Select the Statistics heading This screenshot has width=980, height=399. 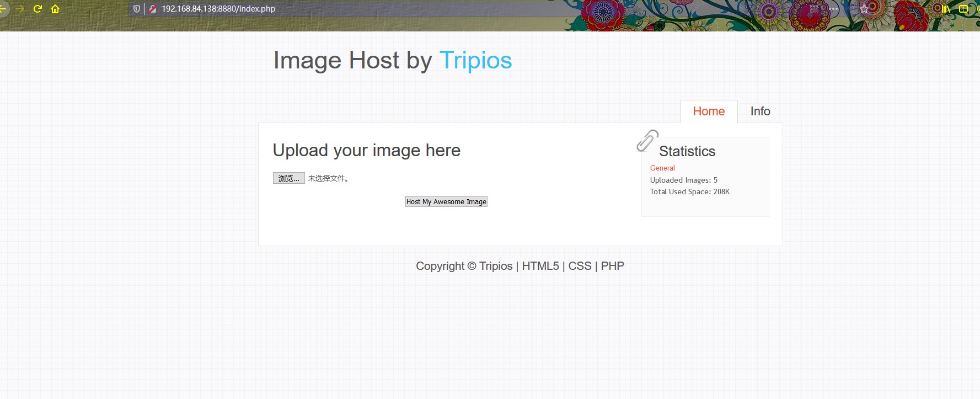click(x=687, y=151)
